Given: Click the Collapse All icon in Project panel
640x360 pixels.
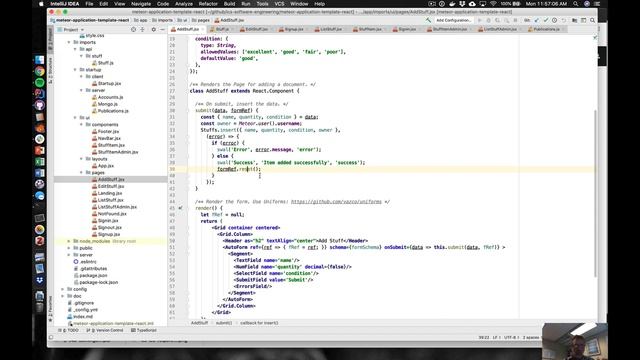Looking at the screenshot, I should 142,29.
